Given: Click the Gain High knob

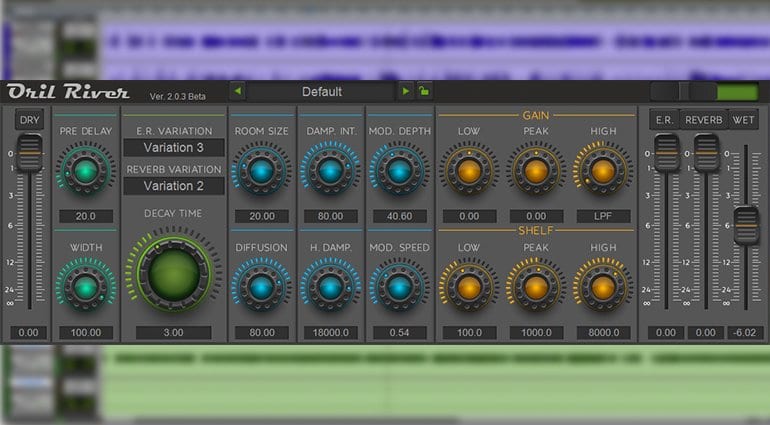Looking at the screenshot, I should click(x=603, y=171).
